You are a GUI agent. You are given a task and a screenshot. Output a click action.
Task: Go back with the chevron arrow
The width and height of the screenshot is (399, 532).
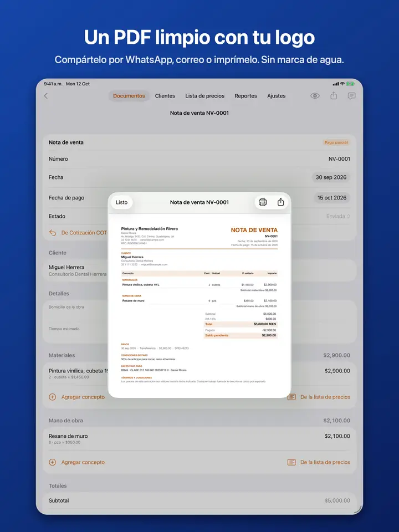pos(46,96)
